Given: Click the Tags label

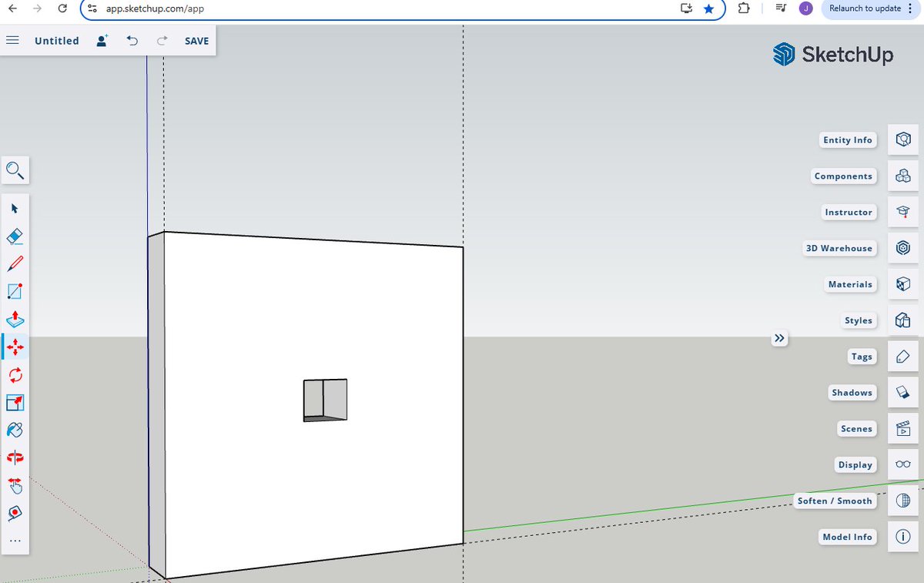Looking at the screenshot, I should tap(862, 357).
